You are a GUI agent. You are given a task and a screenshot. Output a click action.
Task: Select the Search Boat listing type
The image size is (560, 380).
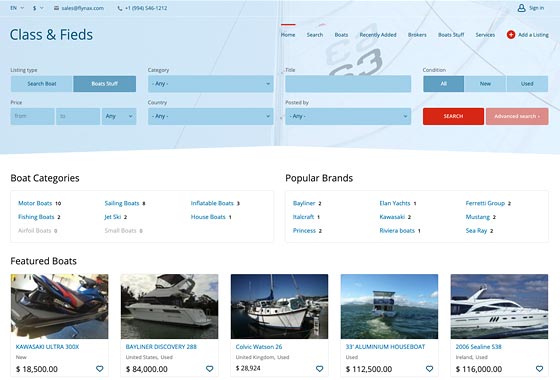42,84
